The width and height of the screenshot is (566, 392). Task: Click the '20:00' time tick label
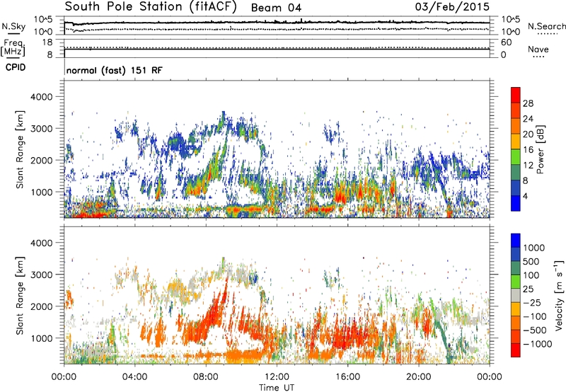point(419,376)
